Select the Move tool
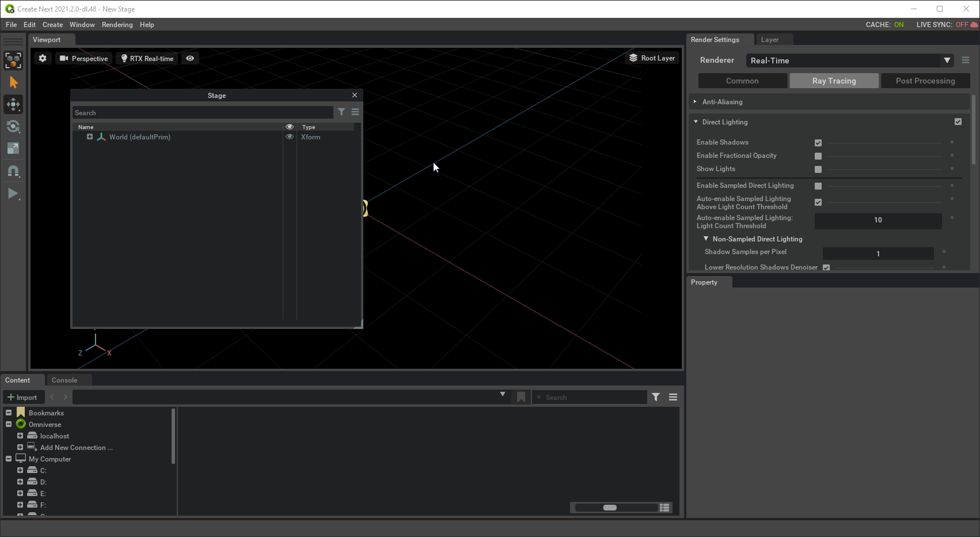 [13, 104]
